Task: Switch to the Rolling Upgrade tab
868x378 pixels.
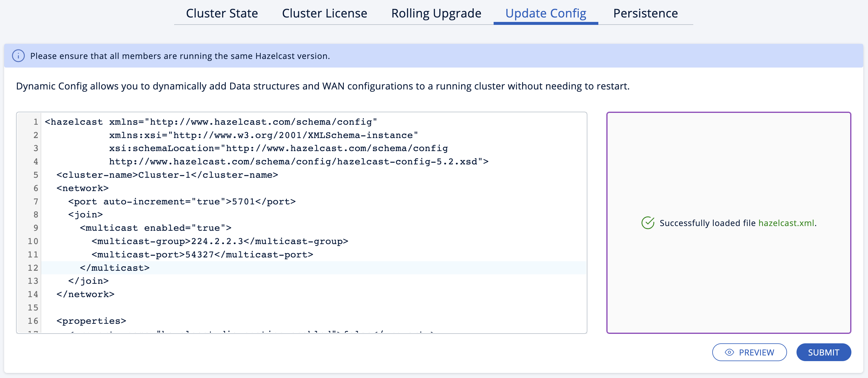Action: coord(436,13)
